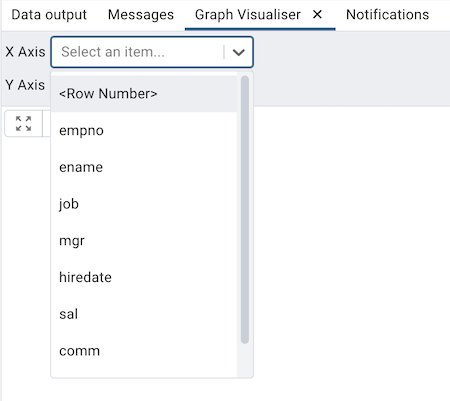
Task: Select the job column option
Action: (x=144, y=204)
